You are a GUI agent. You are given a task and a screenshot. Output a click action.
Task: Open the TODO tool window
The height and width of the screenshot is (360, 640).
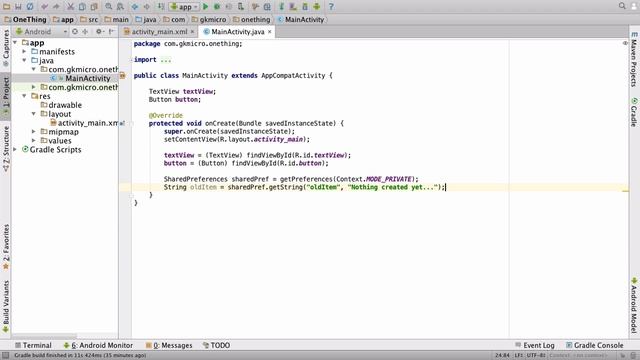pyautogui.click(x=216, y=345)
